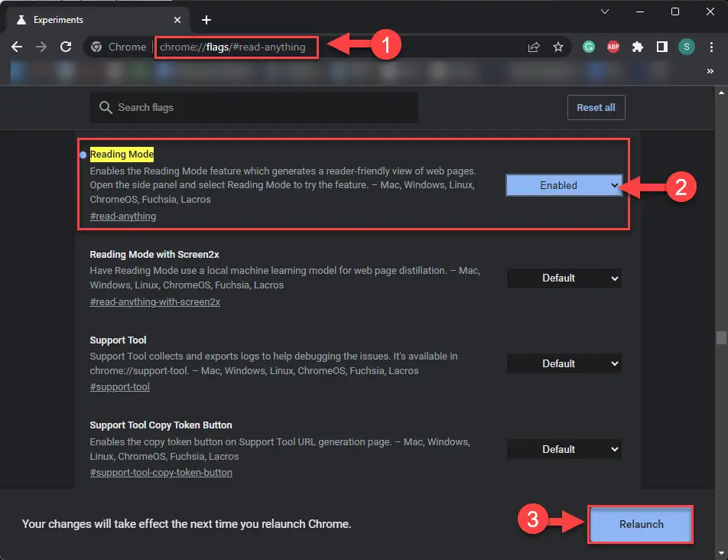Screen dimensions: 728x560
Task: Open the Reading Mode with Screen2x dropdown
Action: pos(564,278)
